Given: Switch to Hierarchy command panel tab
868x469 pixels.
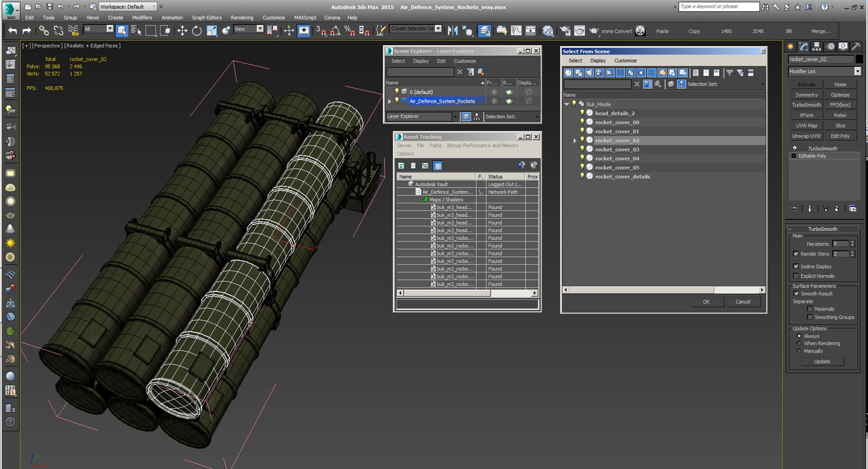Looking at the screenshot, I should 817,46.
